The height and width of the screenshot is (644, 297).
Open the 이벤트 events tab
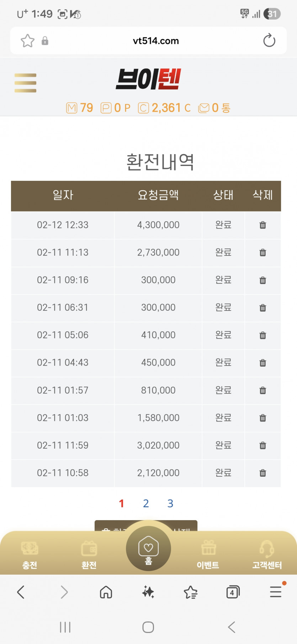(208, 555)
